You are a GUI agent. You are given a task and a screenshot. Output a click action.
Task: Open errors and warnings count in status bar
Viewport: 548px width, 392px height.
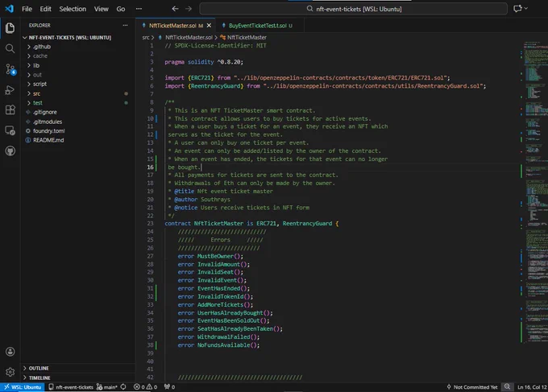pyautogui.click(x=145, y=386)
